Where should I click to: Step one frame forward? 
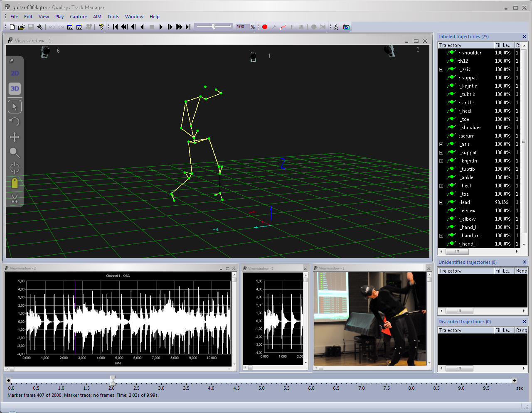point(170,27)
